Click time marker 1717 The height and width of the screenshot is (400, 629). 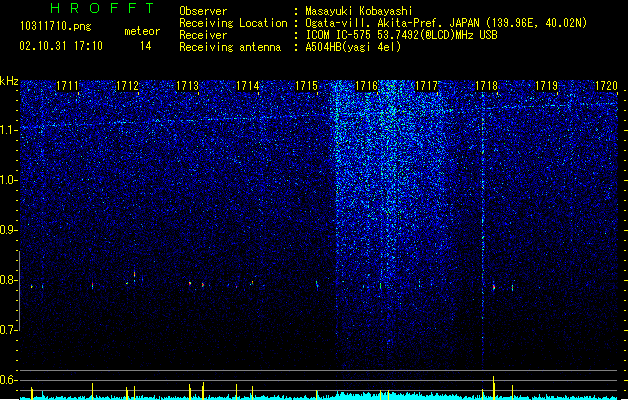pos(426,86)
